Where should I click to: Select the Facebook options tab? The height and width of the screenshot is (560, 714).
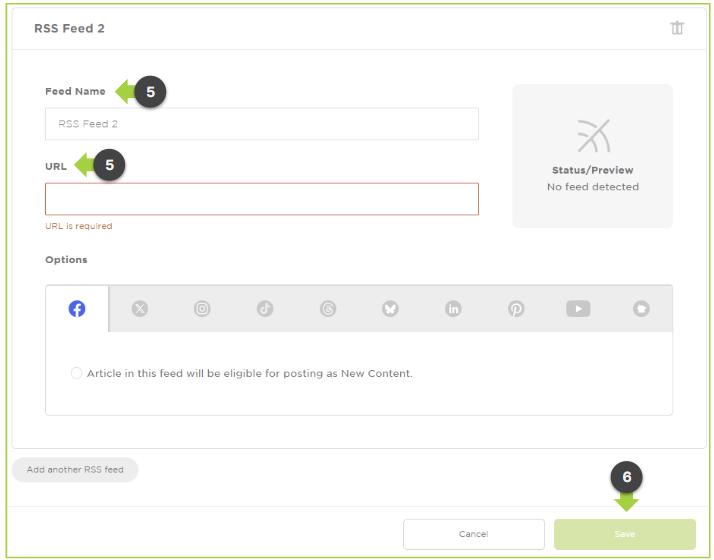(77, 309)
